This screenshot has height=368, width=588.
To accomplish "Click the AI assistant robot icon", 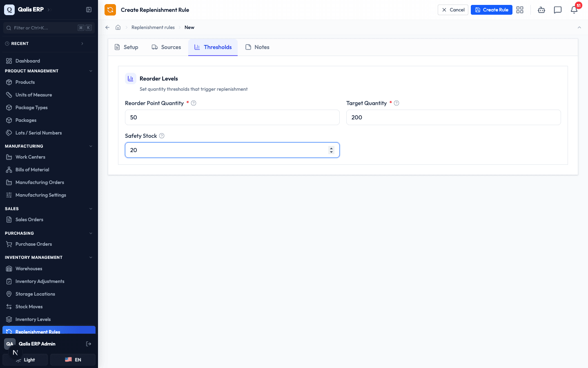I will (541, 10).
